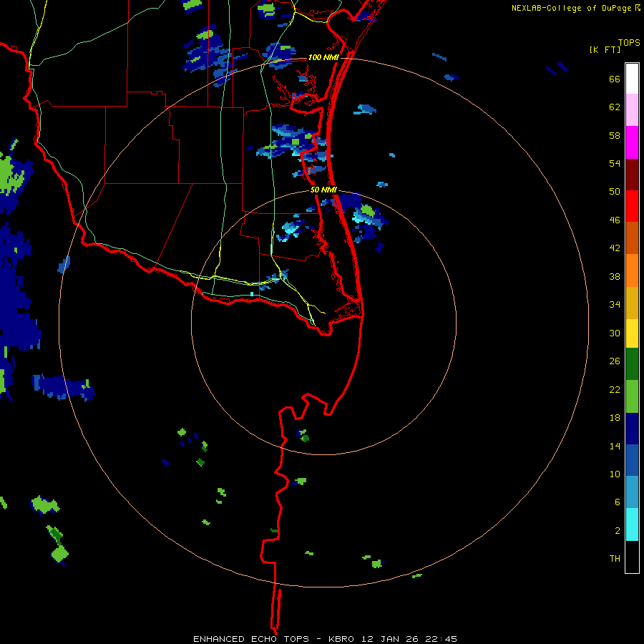Click the navy 14-18 kft legend swatch
644x644 pixels.
tap(632, 429)
